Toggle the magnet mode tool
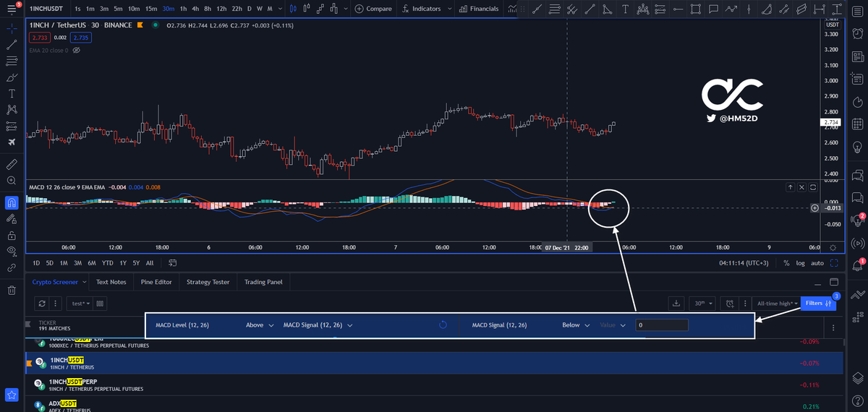 click(12, 202)
